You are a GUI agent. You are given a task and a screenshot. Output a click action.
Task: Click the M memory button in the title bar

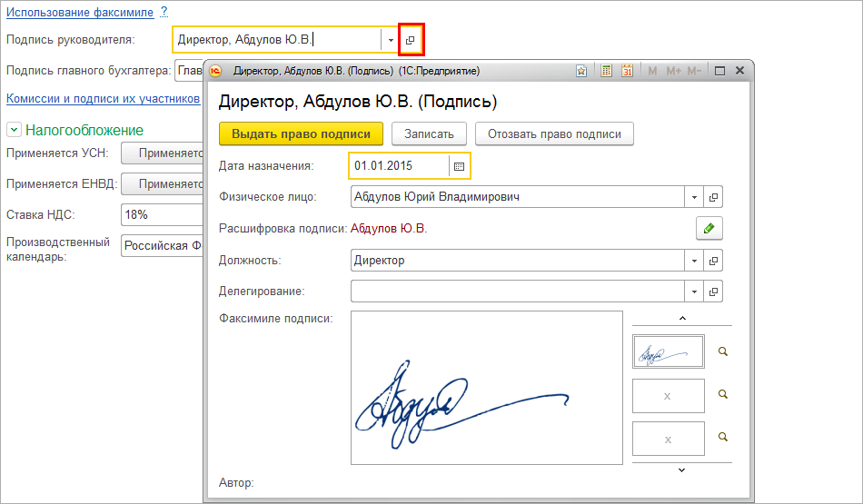(652, 71)
